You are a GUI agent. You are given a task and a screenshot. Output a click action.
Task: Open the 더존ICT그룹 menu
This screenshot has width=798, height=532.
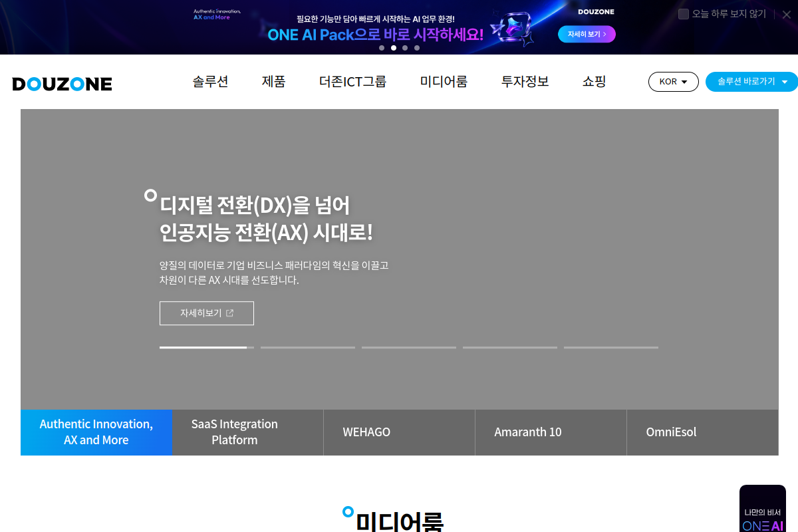(352, 82)
